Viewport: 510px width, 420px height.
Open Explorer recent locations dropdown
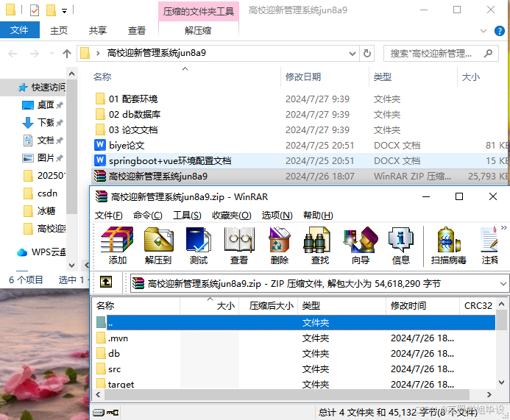click(x=52, y=53)
